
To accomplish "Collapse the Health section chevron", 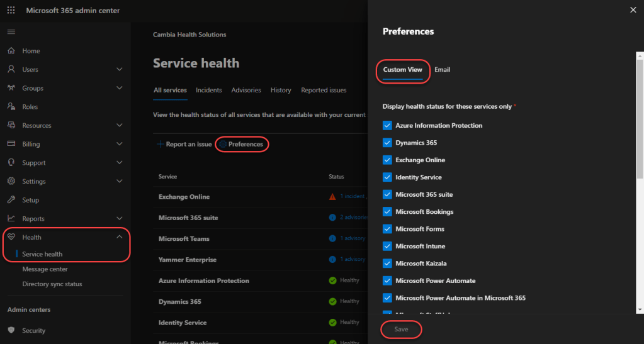I will 120,237.
